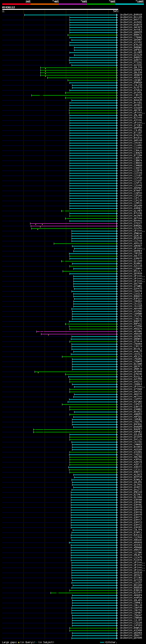Click the green alignment bar for UniRef100_Q9LZY8
Screen dimensions: 146x644
[x=79, y=67]
